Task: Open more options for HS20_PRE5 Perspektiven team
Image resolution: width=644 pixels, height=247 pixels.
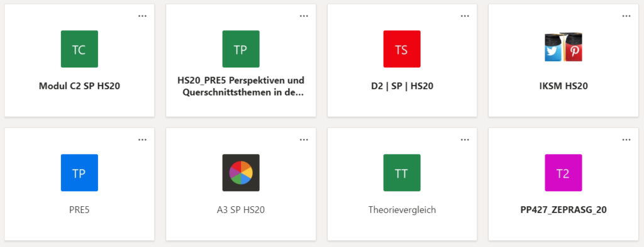Action: [x=304, y=16]
